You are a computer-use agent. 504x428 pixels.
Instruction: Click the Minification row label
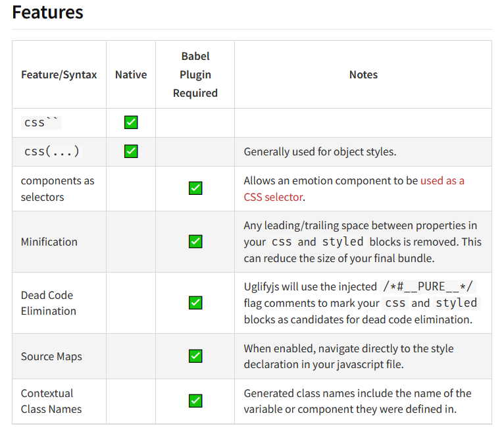[x=49, y=242]
